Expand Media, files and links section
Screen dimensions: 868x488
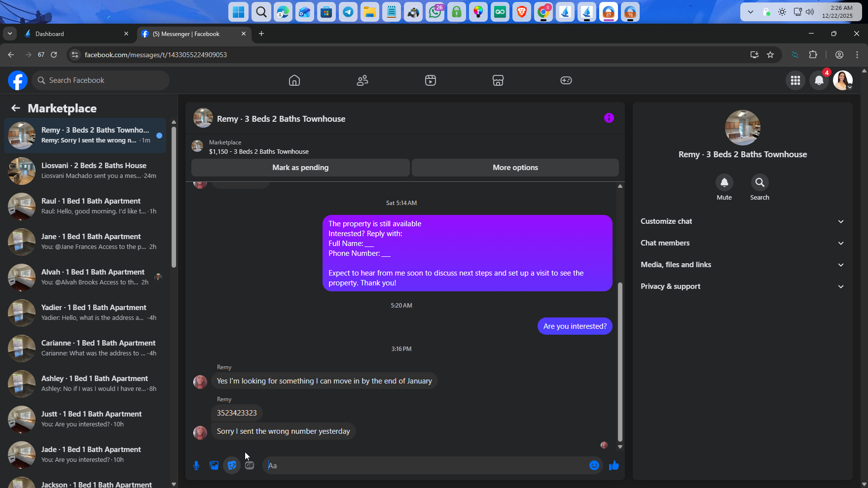(742, 265)
